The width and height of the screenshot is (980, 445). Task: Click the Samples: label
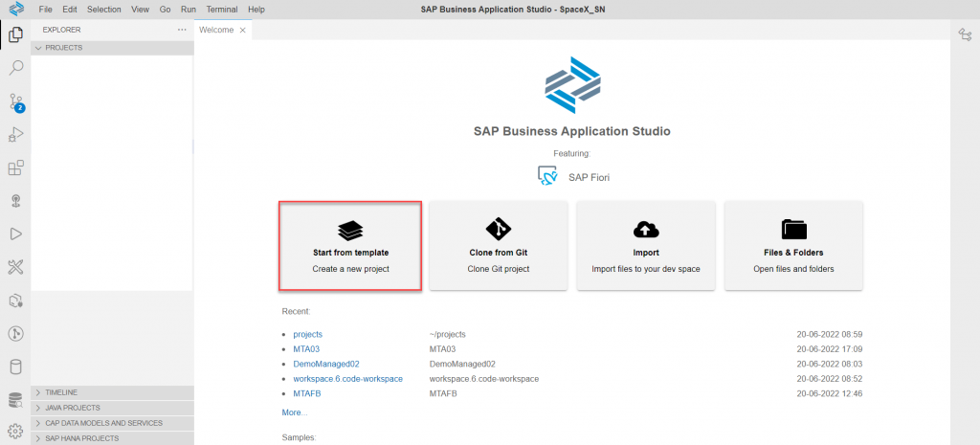(x=299, y=437)
